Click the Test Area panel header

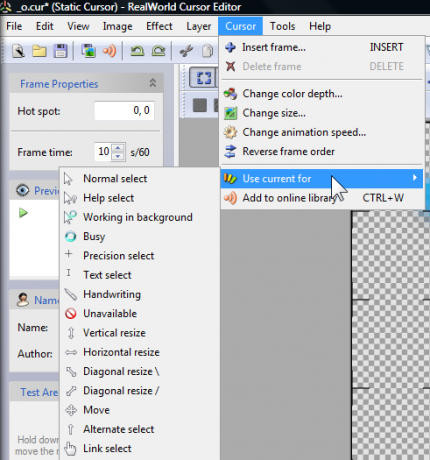(35, 392)
